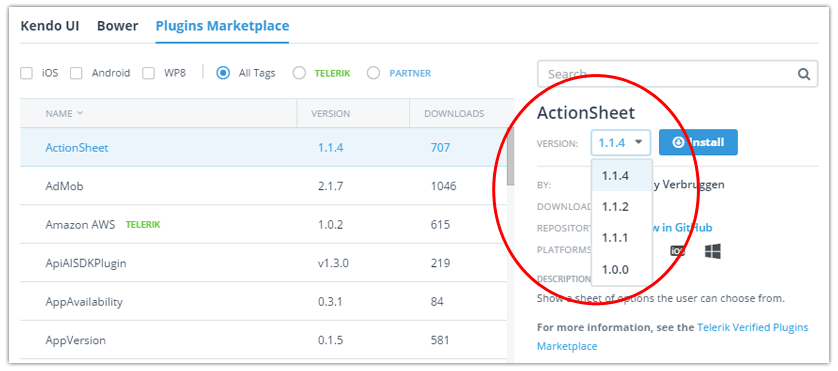The width and height of the screenshot is (838, 371).
Task: Click ApiAISDKPlugin downloads value 219
Action: tap(440, 264)
